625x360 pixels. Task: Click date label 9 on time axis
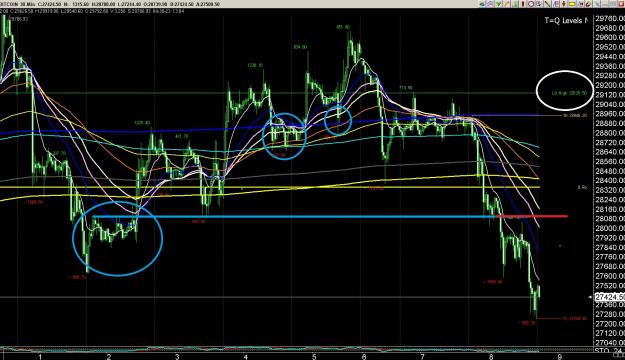point(560,357)
